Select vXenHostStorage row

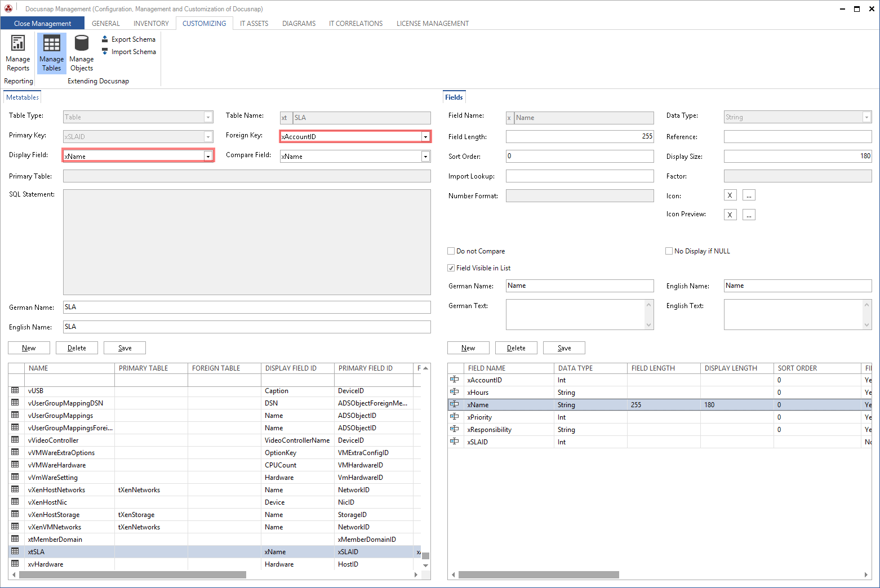pos(214,515)
